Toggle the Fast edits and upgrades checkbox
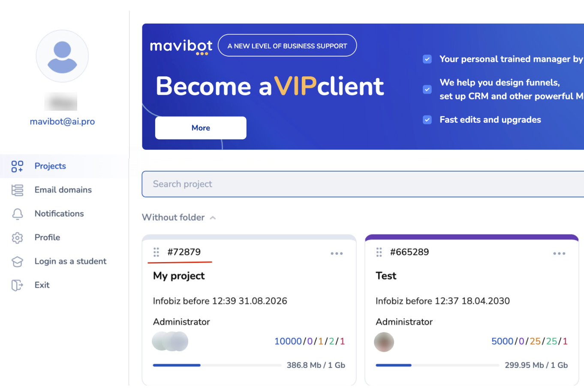The height and width of the screenshot is (392, 584). click(427, 120)
